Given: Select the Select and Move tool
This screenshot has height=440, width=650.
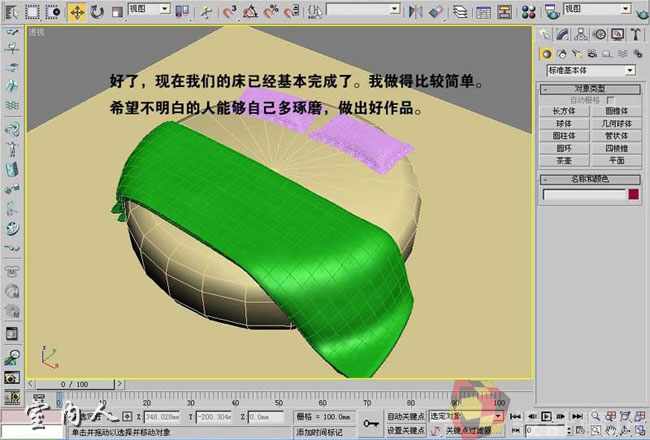Looking at the screenshot, I should [x=77, y=12].
